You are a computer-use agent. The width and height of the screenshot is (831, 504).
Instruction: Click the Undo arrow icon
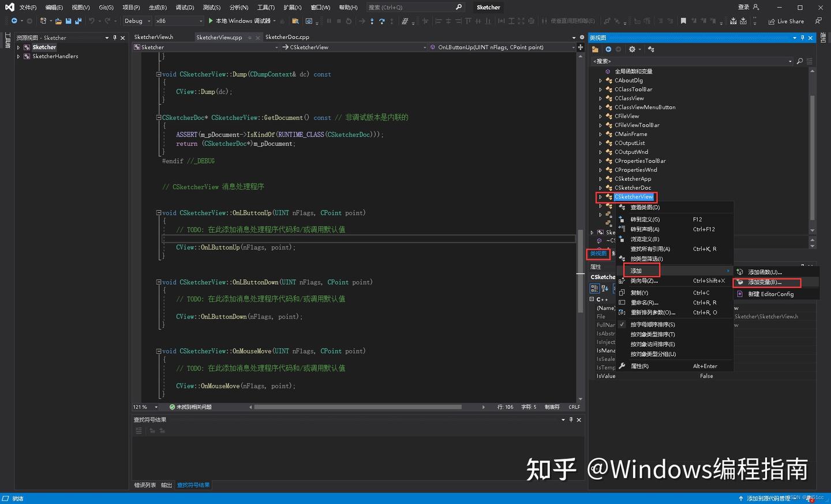(90, 21)
